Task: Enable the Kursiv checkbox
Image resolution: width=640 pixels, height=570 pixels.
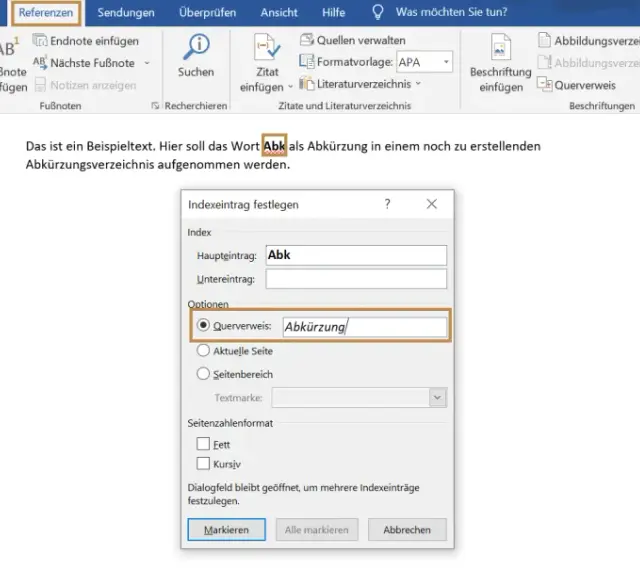Action: tap(203, 463)
